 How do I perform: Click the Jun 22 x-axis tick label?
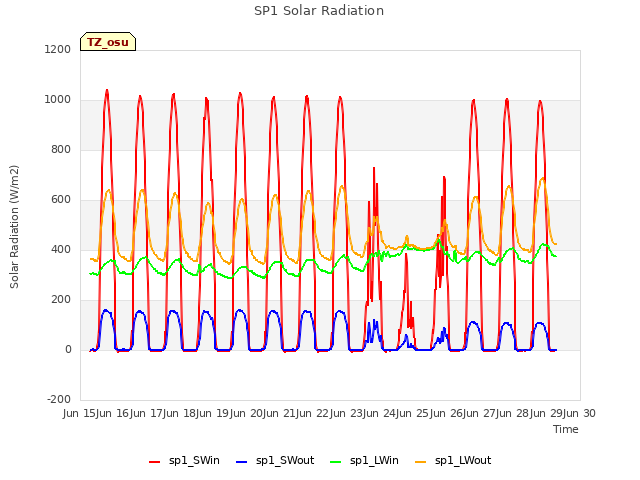[314, 413]
